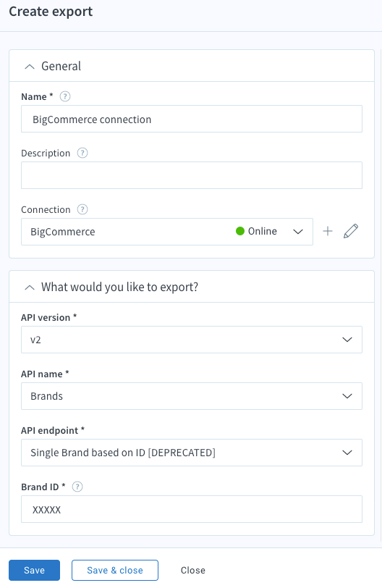Open the API version dropdown

(192, 340)
